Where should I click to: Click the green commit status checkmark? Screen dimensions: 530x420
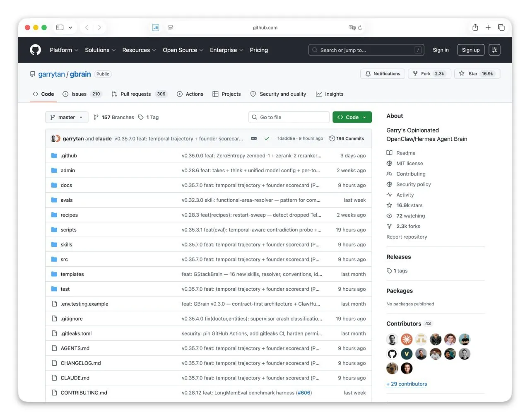(267, 139)
